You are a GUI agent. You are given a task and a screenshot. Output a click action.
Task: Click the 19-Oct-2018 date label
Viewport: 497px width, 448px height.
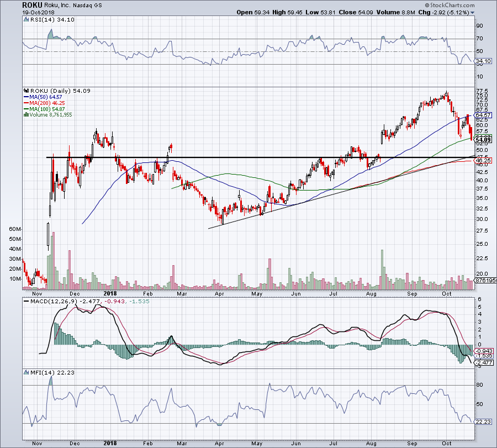click(38, 13)
